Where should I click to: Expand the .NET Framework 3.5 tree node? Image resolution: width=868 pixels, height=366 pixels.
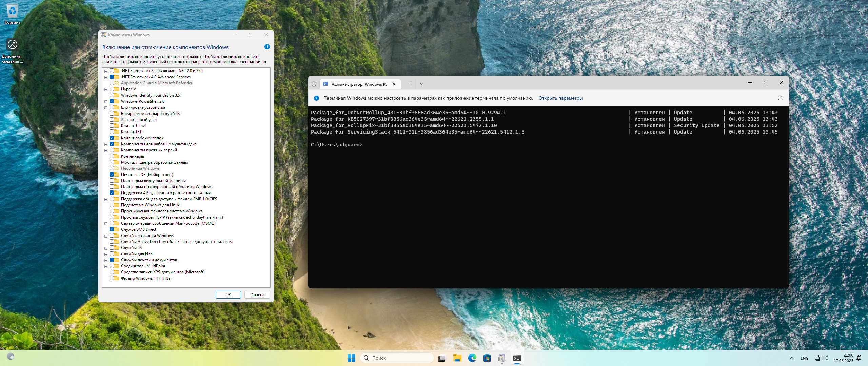106,71
